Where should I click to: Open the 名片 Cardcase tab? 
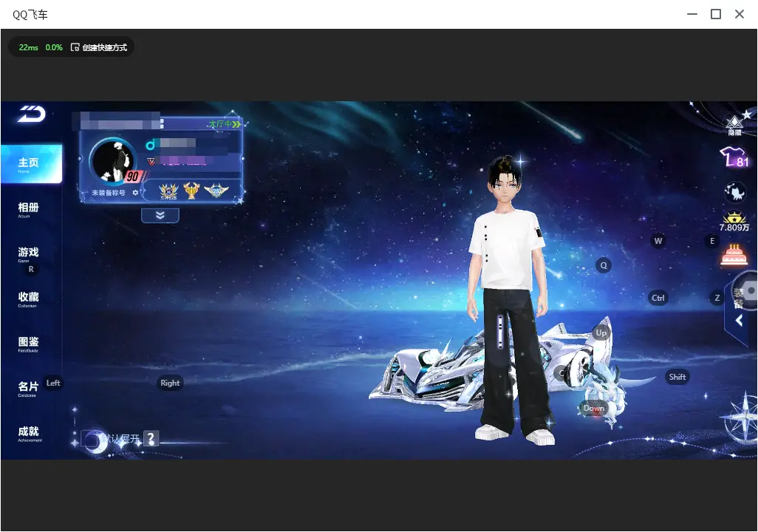point(29,389)
